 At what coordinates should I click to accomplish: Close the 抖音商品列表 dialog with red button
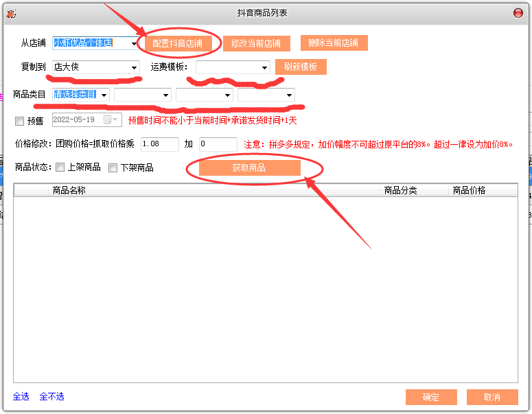pos(518,13)
